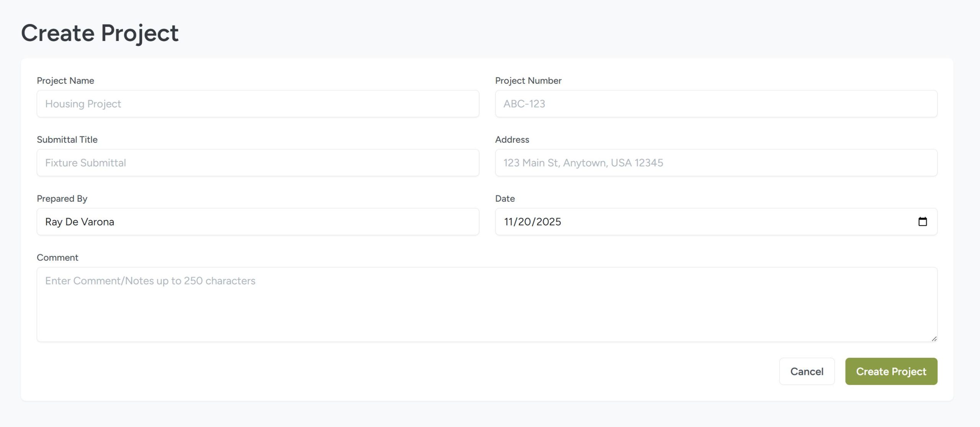Select the year 2025 in Date field

[x=549, y=222]
